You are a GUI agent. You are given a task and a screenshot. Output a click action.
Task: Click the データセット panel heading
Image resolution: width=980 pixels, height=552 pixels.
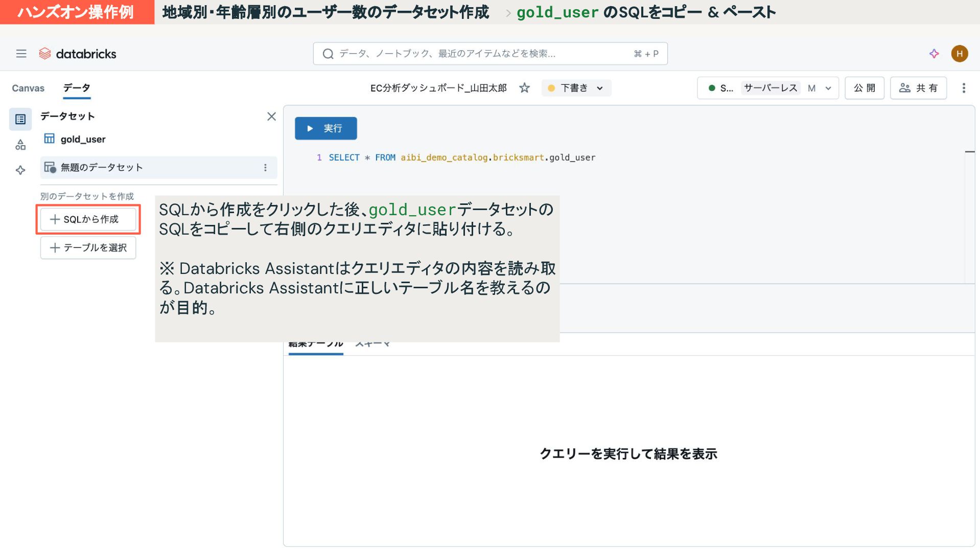(67, 116)
